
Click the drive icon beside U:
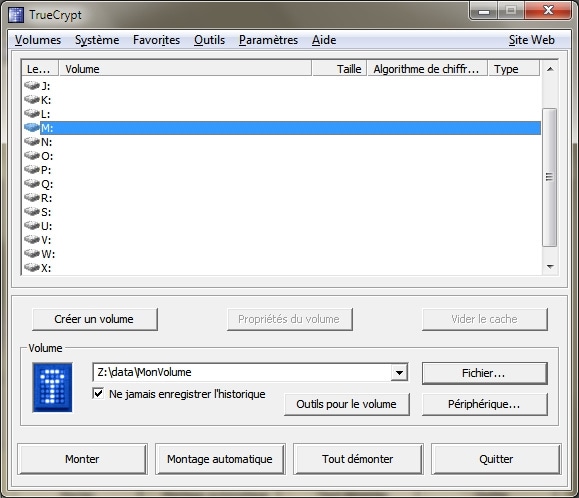32,226
